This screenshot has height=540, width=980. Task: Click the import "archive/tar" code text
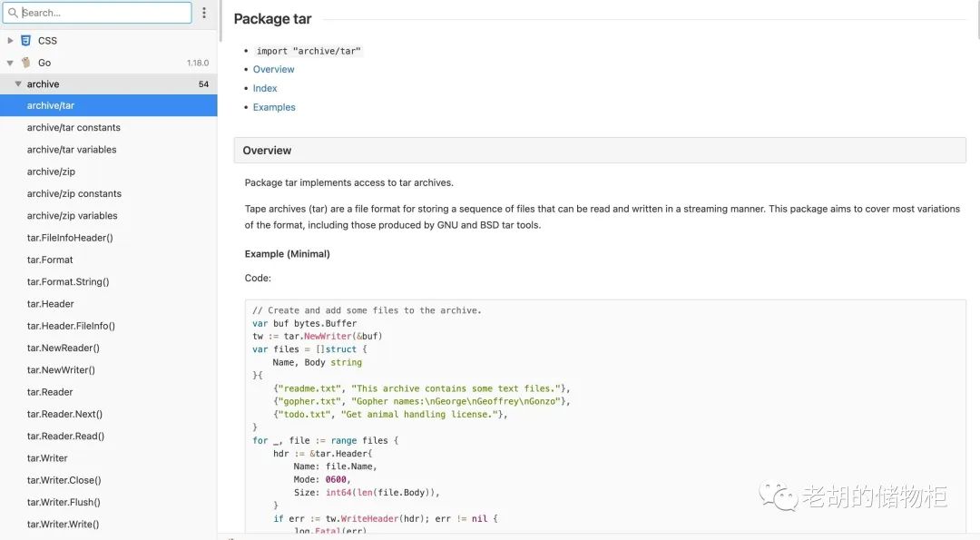pos(309,51)
